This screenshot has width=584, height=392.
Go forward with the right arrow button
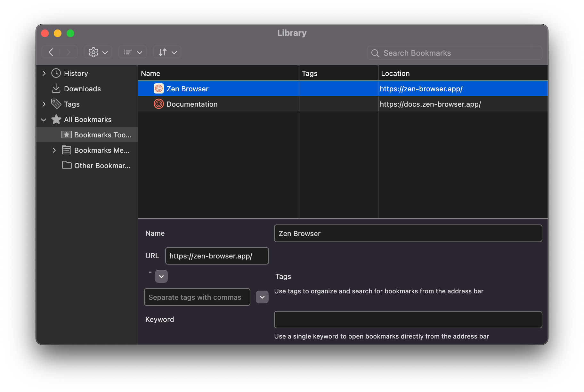coord(68,52)
